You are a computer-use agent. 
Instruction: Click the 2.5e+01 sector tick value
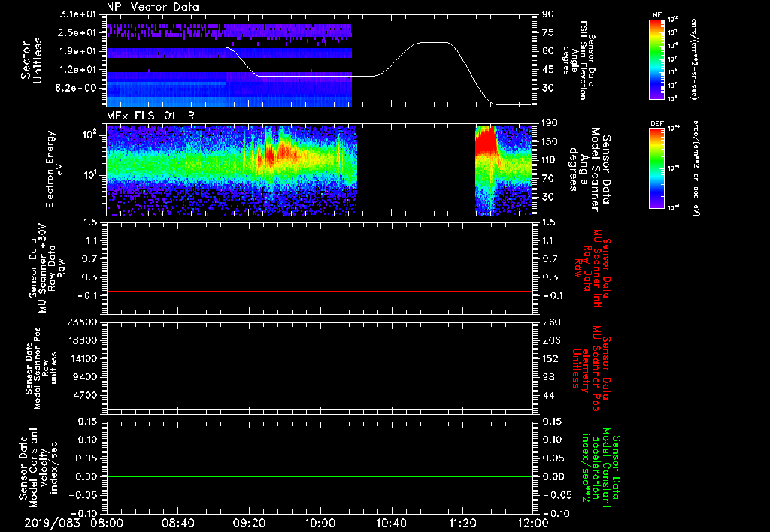point(77,32)
